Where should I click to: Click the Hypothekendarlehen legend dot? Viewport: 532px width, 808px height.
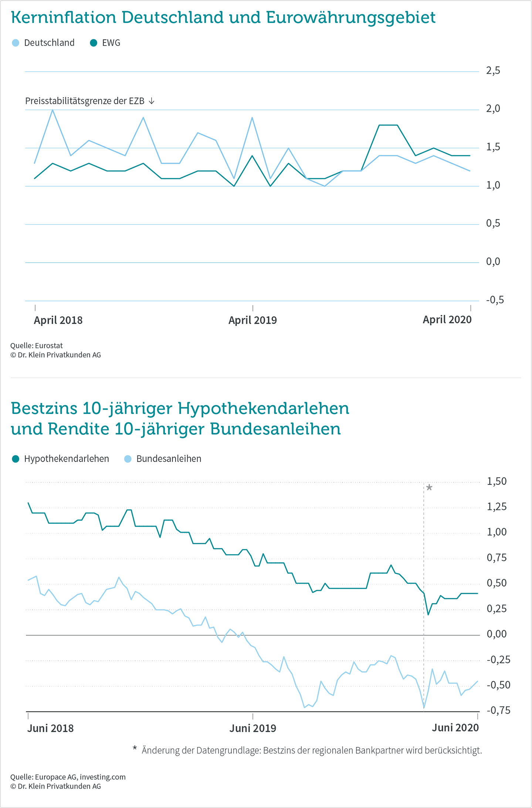coord(16,459)
